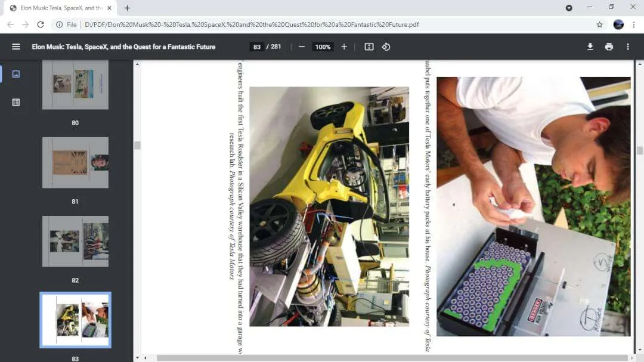644x362 pixels.
Task: Click the horizontal scrollbar under the page
Action: 392,358
